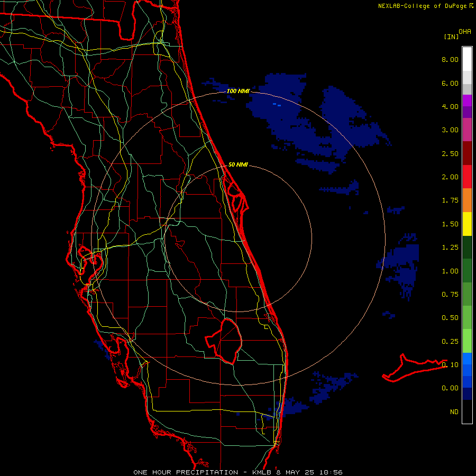Pick the bright red band at 2.00
This screenshot has height=476, width=476.
point(467,177)
